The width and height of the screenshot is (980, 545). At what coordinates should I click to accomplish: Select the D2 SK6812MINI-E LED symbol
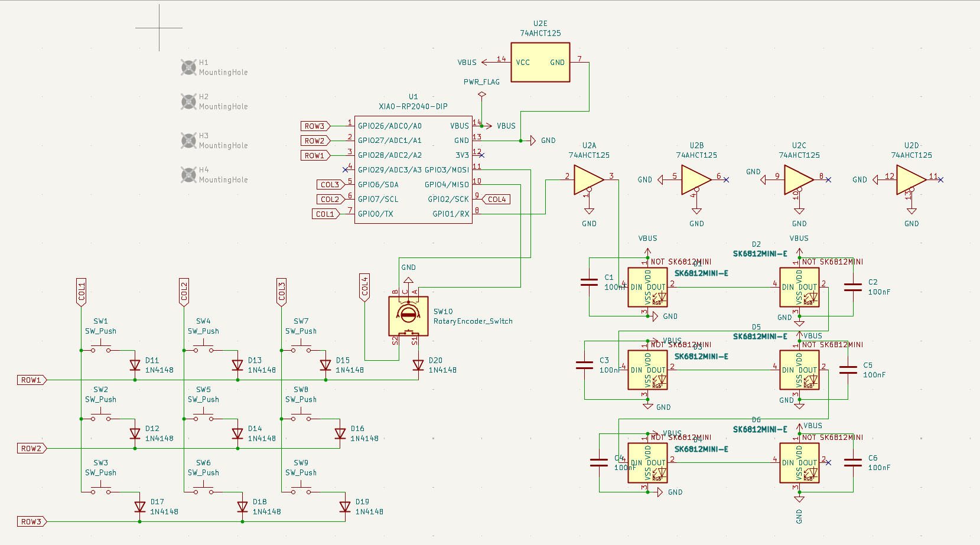pyautogui.click(x=799, y=287)
